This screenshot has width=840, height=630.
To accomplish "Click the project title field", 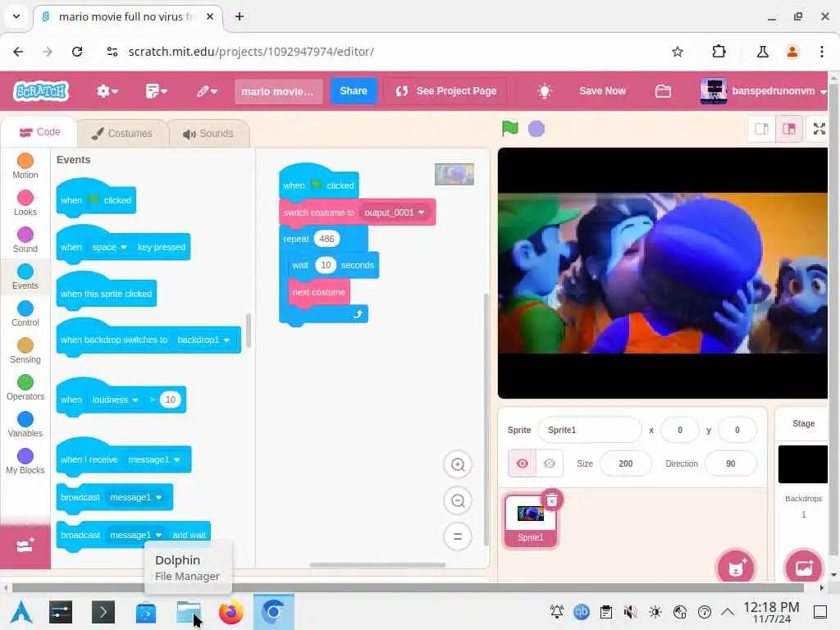I will [x=278, y=91].
